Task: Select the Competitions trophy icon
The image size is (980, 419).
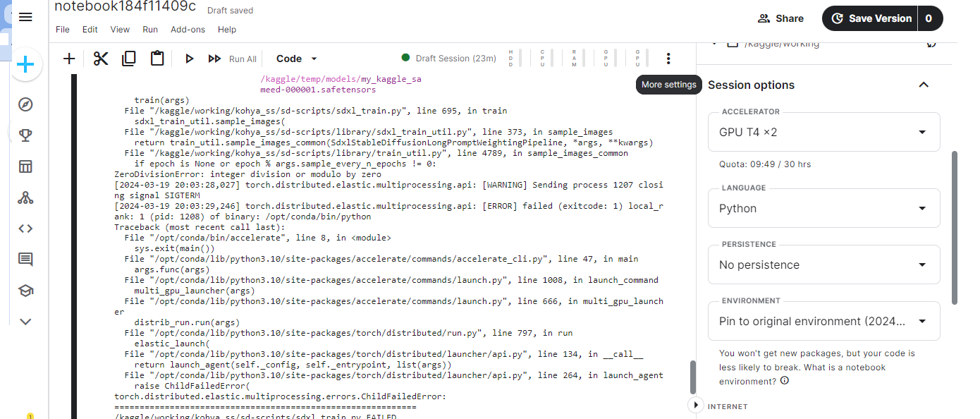Action: 25,135
